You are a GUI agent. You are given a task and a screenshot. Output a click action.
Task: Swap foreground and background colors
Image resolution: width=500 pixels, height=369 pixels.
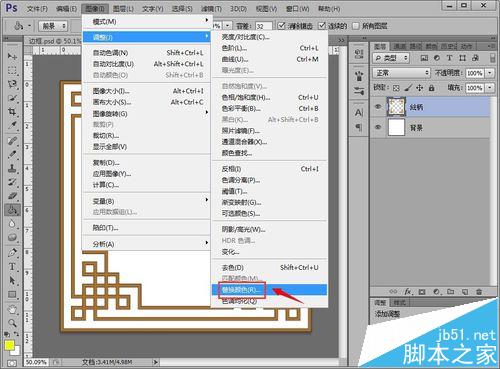click(x=16, y=334)
